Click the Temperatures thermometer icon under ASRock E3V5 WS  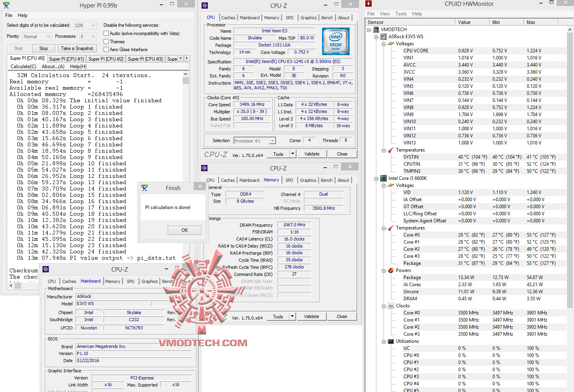click(x=391, y=150)
